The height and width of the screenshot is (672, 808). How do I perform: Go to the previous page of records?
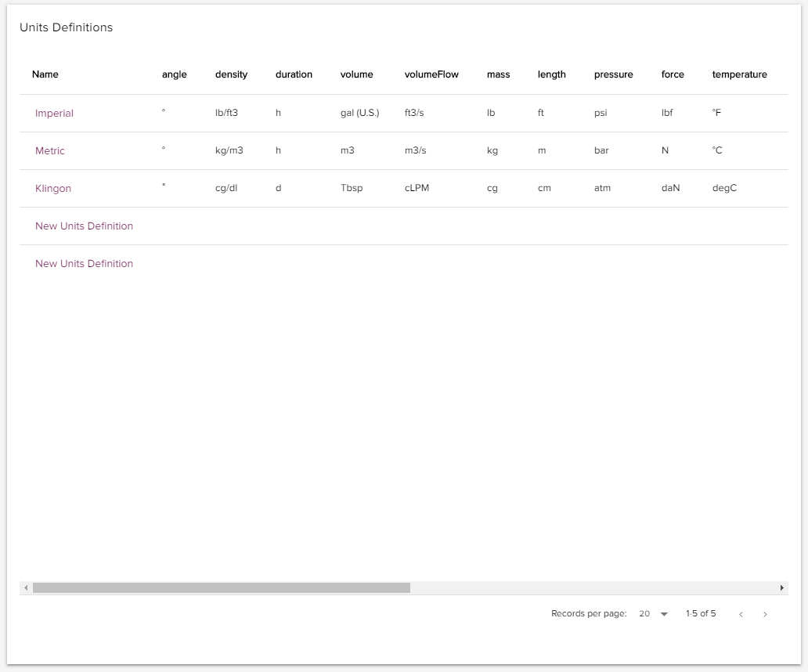coord(741,614)
